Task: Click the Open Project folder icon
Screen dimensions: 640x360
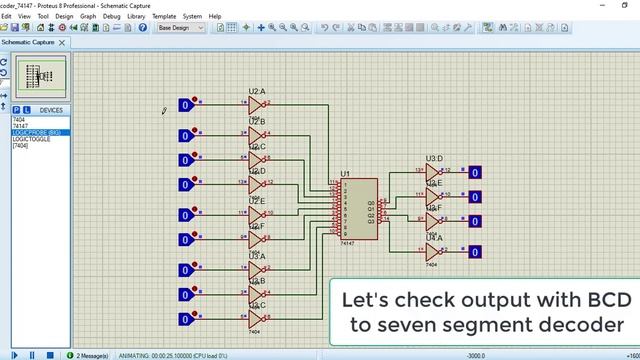Action: click(4, 27)
